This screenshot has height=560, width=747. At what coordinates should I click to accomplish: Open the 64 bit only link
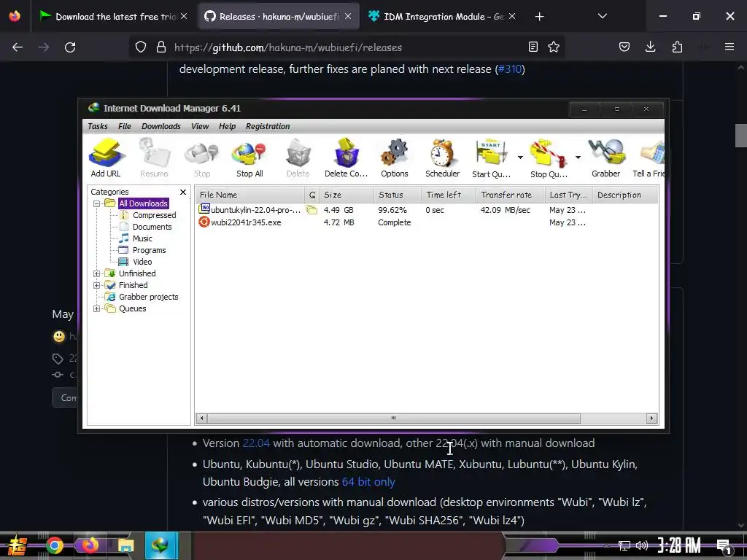click(368, 482)
